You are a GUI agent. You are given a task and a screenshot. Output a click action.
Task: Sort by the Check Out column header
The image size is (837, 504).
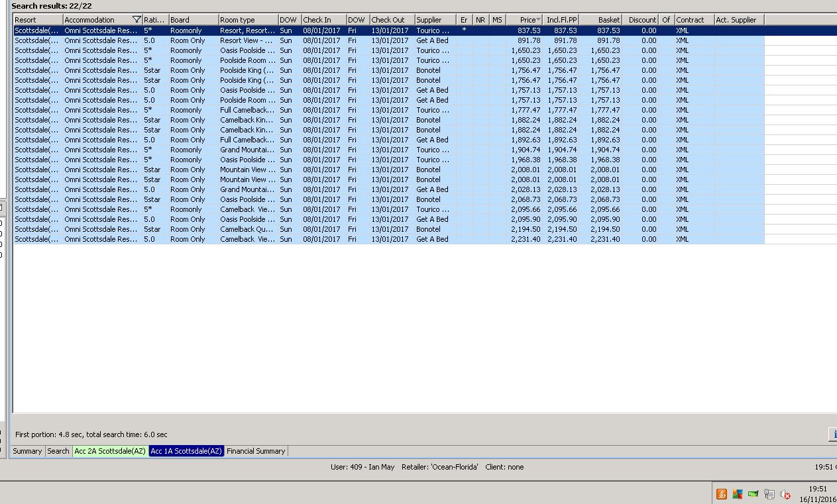[392, 20]
